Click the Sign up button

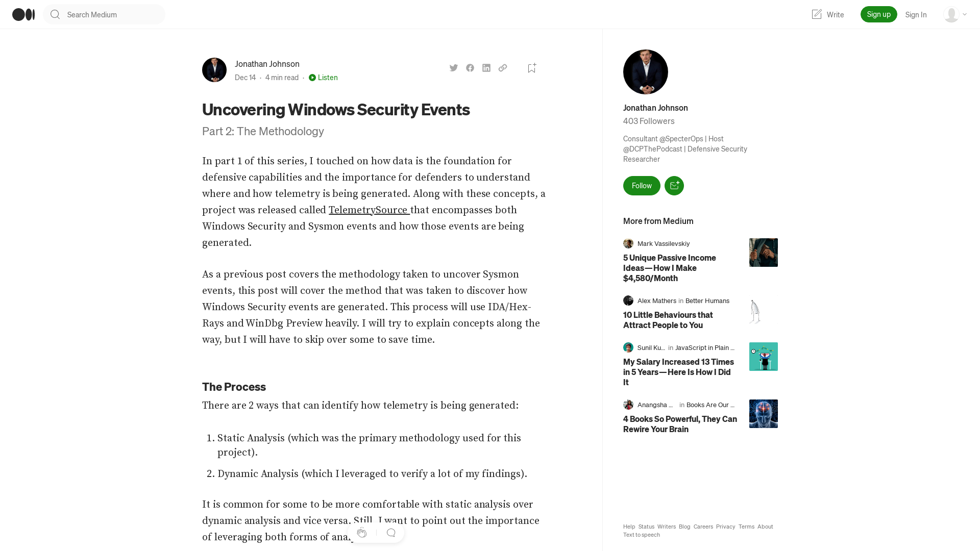(x=878, y=14)
